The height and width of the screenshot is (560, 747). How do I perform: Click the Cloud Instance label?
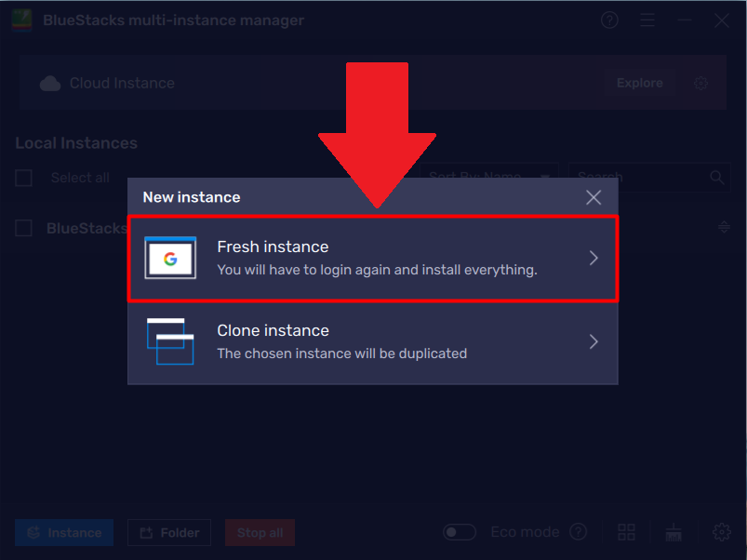pos(122,84)
